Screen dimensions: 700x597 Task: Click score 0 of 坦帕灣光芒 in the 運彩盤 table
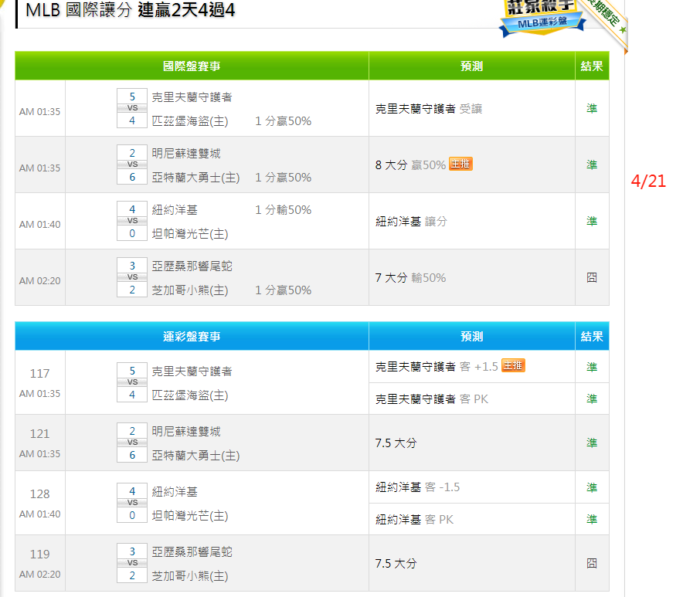coord(132,515)
